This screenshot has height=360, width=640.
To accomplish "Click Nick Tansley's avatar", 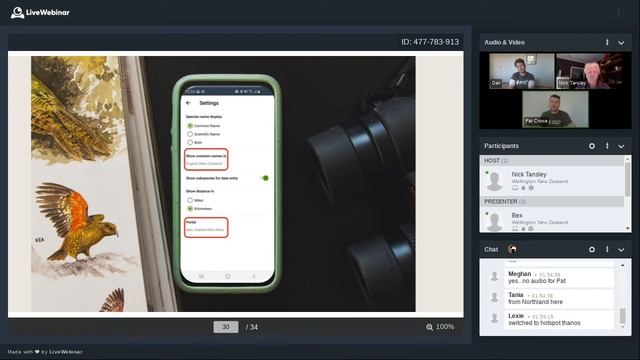I will point(495,181).
